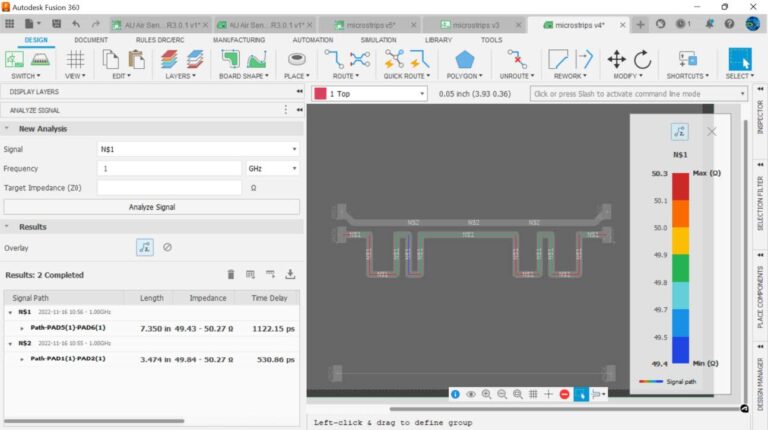
Task: Click the Target Impedance (Z0) field
Action: click(169, 188)
